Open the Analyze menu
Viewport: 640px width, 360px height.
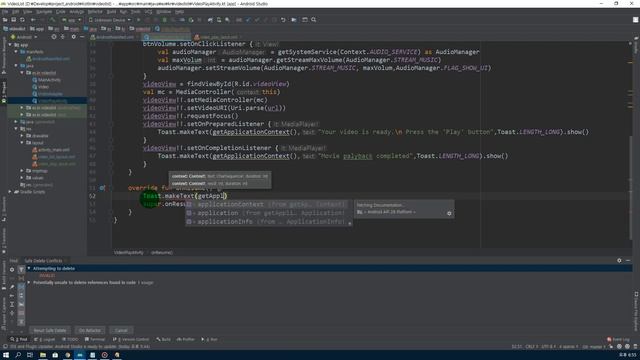[76, 12]
